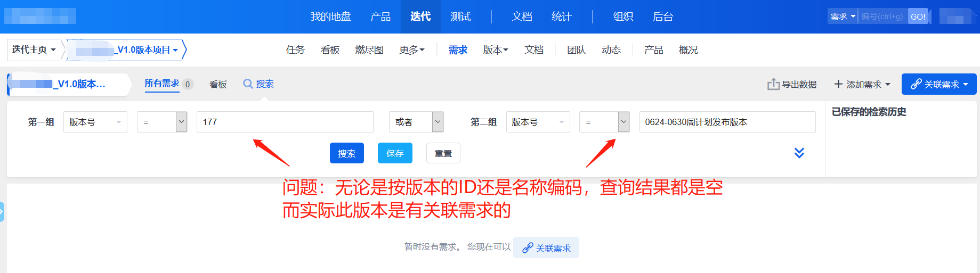Click the input field containing 177

coord(285,122)
